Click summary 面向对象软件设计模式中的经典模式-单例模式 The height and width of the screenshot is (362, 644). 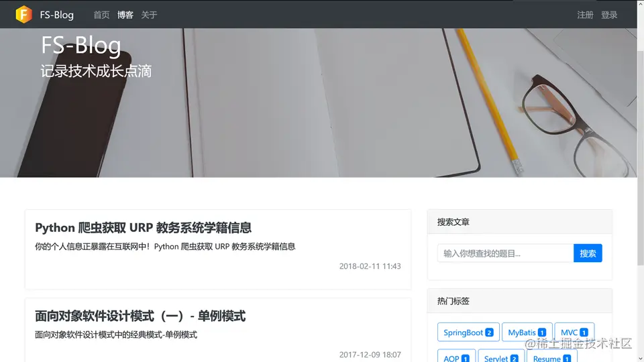pyautogui.click(x=116, y=335)
